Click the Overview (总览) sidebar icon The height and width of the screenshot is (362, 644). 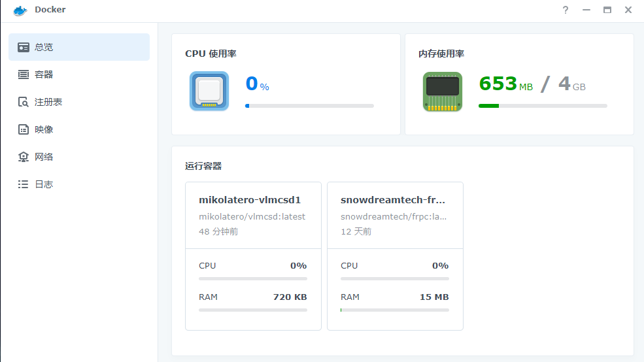click(24, 47)
